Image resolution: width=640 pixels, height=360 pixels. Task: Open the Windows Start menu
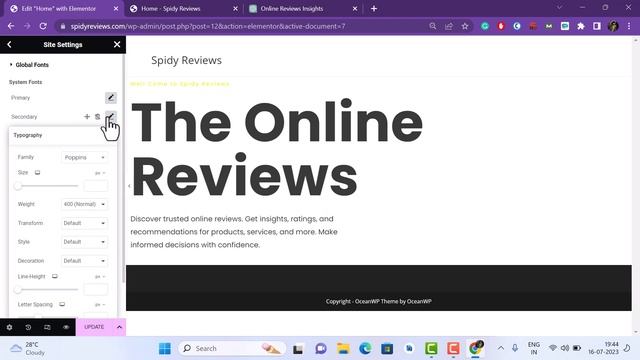[x=165, y=349]
